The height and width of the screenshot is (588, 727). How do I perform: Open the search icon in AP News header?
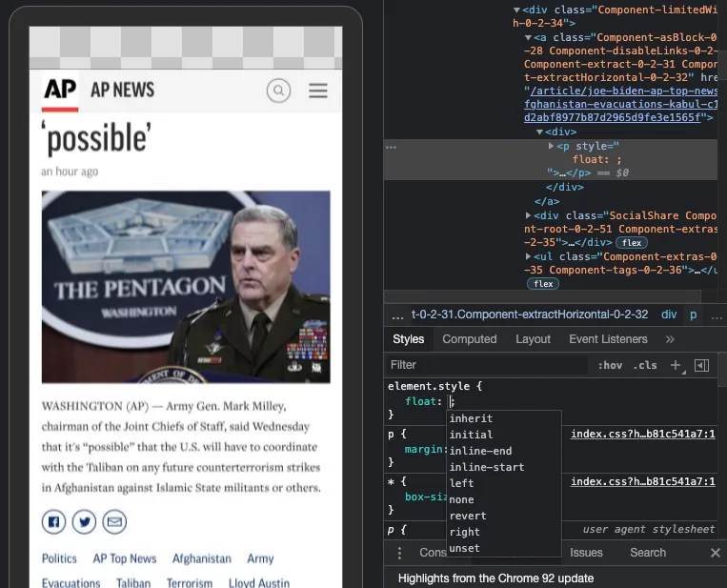pyautogui.click(x=278, y=91)
